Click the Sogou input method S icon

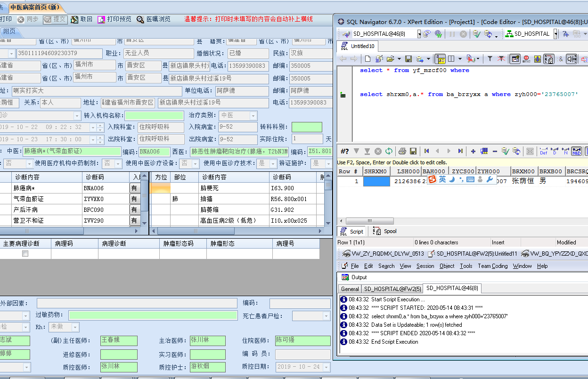point(432,179)
